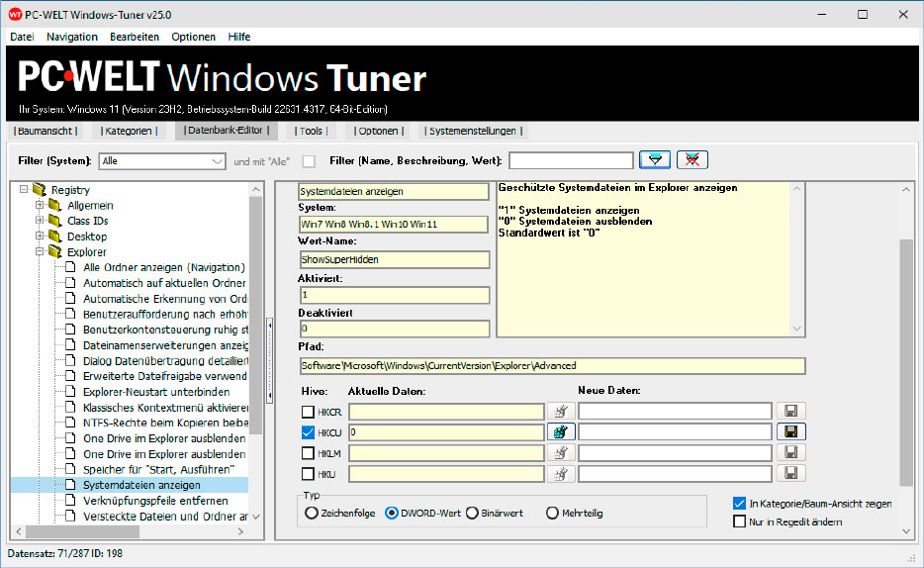This screenshot has width=924, height=568.
Task: Switch to the Datenbank-Editor tab
Action: [x=227, y=131]
